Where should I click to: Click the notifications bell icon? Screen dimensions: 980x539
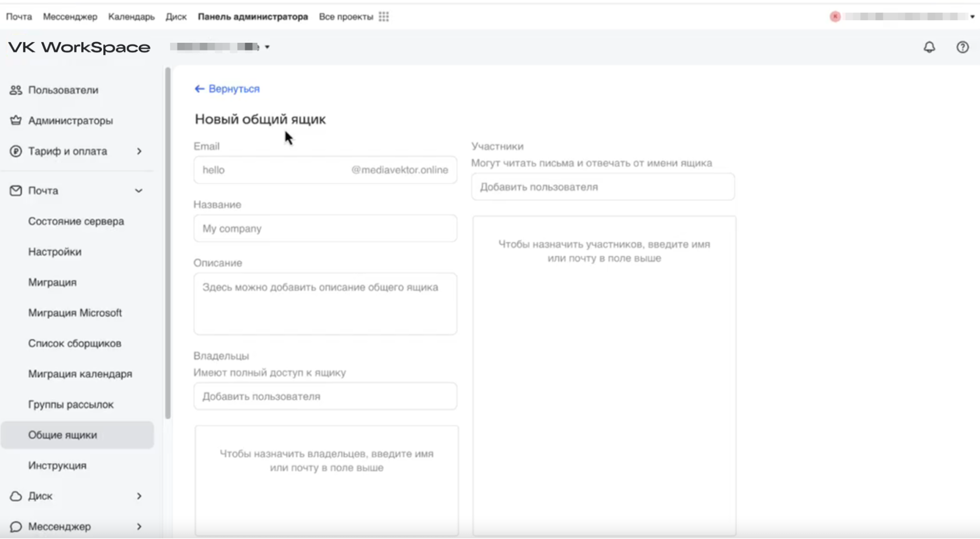(929, 47)
